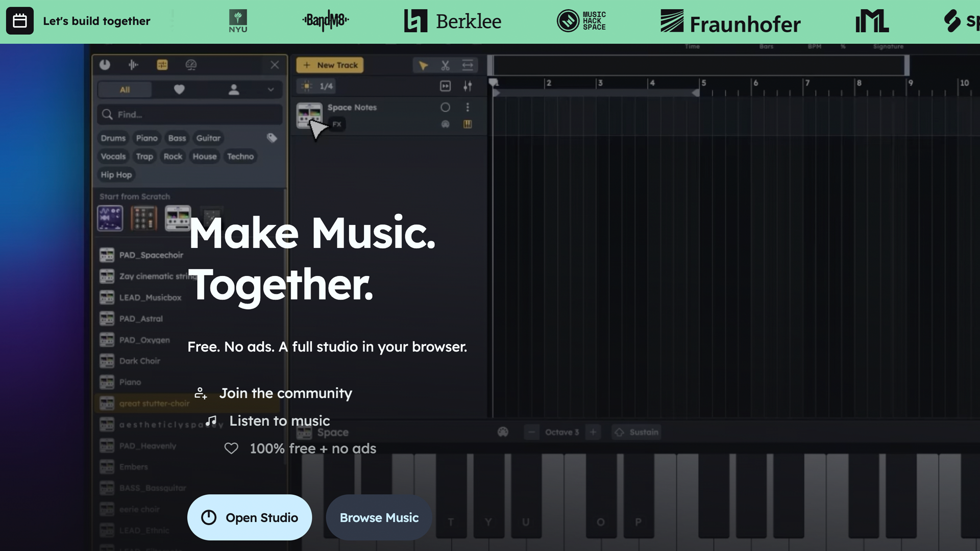Click the Berklee logo
The width and height of the screenshot is (980, 551).
coord(453,21)
